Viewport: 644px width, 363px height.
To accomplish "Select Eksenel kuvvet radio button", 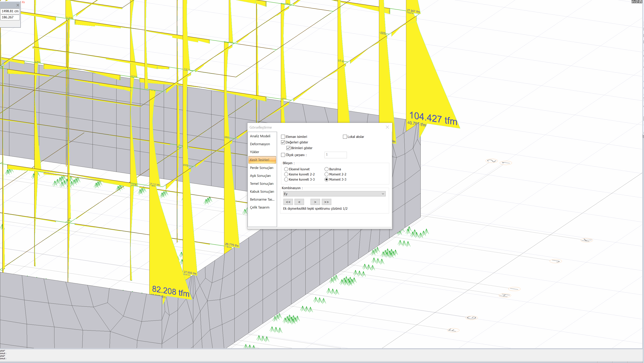I will click(x=286, y=169).
